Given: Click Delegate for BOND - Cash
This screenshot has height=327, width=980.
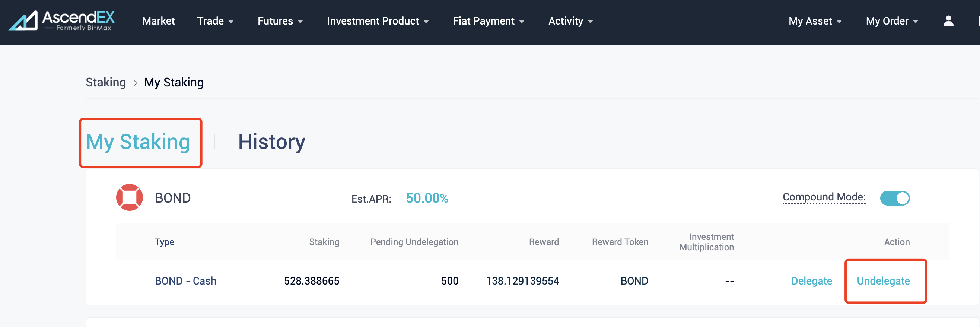Looking at the screenshot, I should [x=811, y=281].
